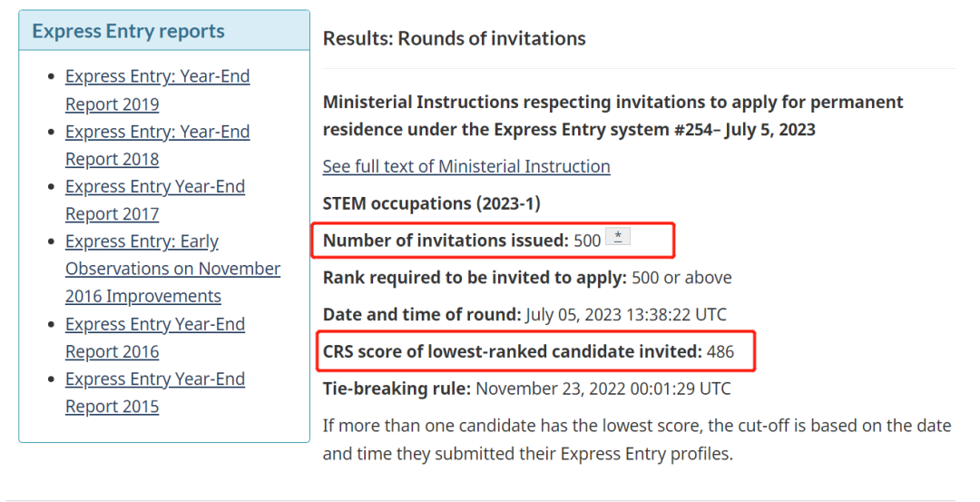Click the Rank required to be invited label
Viewport: 980px width, 502px height.
475,278
